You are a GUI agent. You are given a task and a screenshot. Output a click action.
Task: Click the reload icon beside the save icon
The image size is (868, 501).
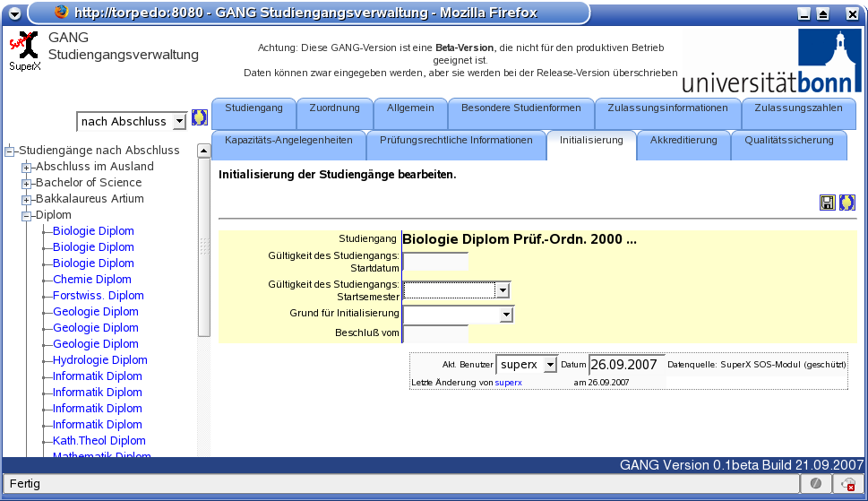point(847,203)
